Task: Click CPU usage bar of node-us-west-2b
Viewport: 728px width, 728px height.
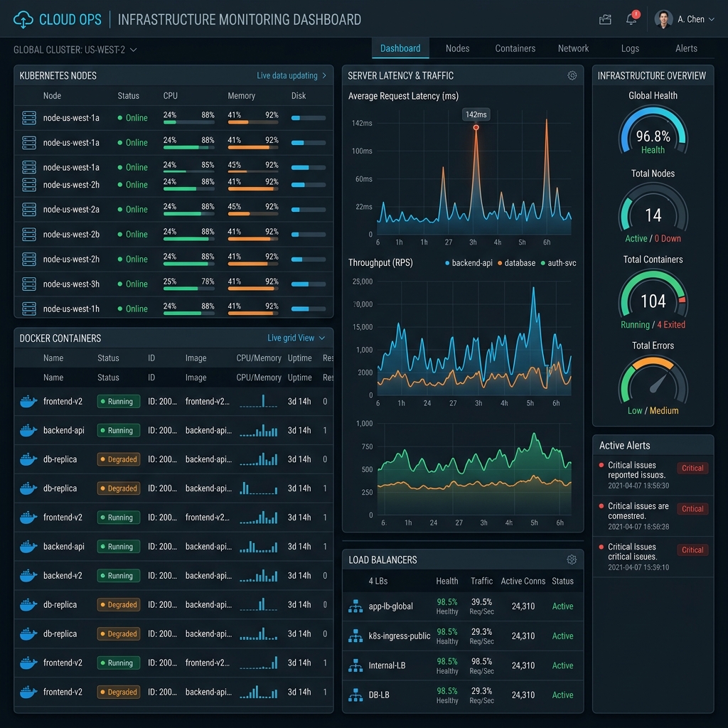Action: coord(188,239)
